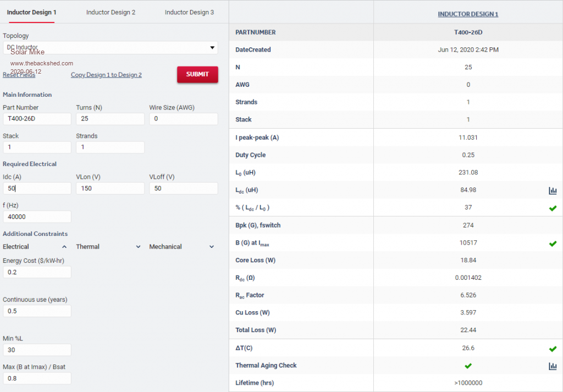Open the INDUCTOR DESIGN 1 column header link

pyautogui.click(x=468, y=14)
